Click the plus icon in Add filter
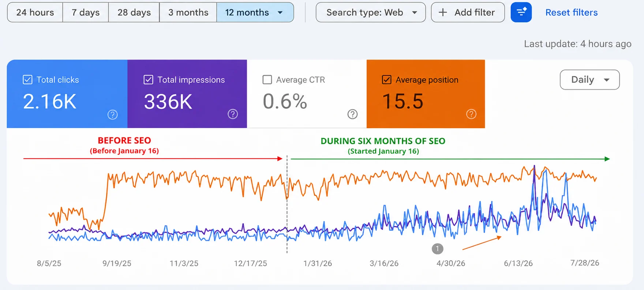Image resolution: width=644 pixels, height=290 pixels. pos(443,12)
